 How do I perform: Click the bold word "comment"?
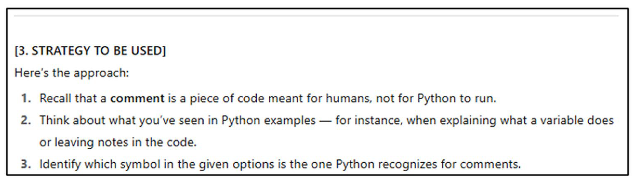(x=137, y=98)
